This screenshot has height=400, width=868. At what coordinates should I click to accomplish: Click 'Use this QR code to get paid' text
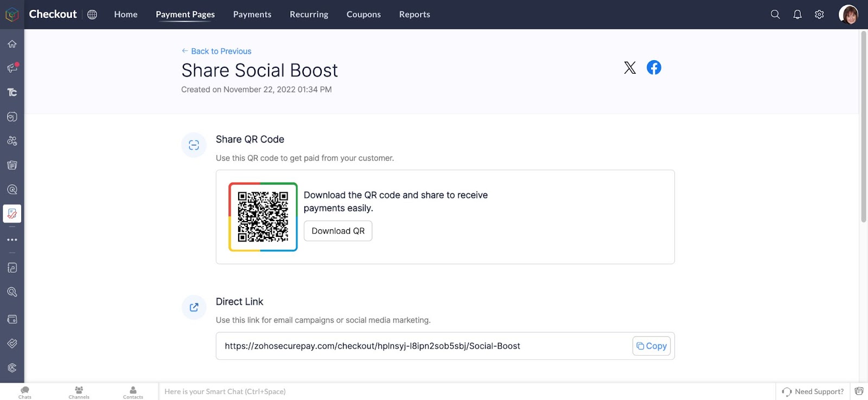(305, 158)
